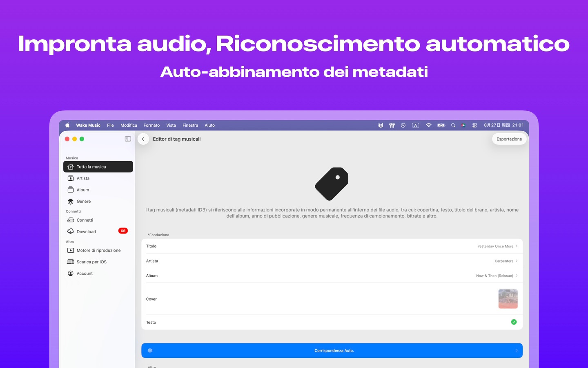
Task: Click the Tutta la musica label
Action: (91, 167)
